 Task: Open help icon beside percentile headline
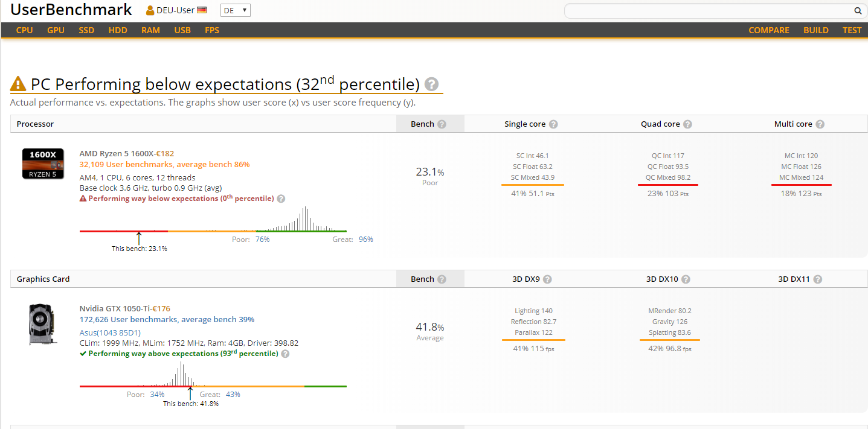pyautogui.click(x=432, y=84)
